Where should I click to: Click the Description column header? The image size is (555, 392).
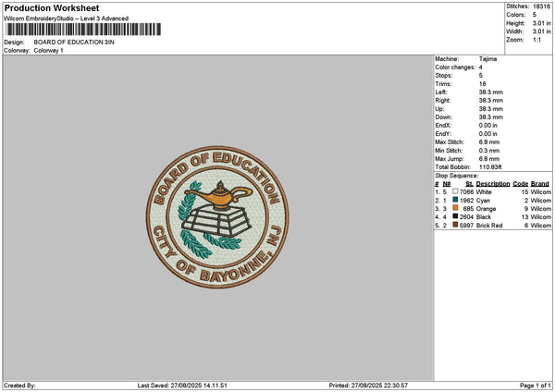(x=493, y=184)
